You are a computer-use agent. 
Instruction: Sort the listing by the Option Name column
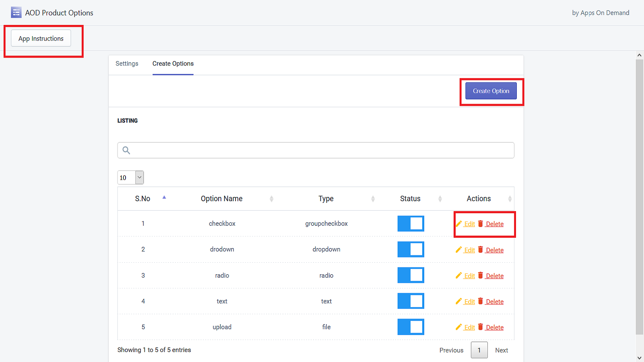(222, 199)
